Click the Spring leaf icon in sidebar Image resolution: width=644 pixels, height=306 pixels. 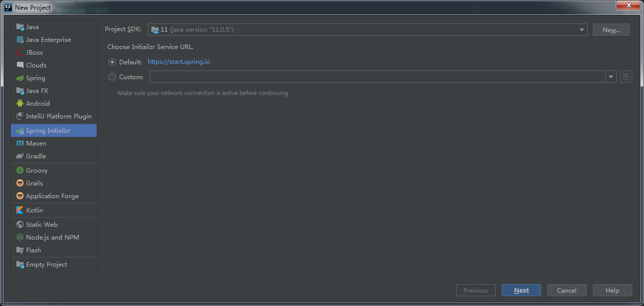(20, 78)
